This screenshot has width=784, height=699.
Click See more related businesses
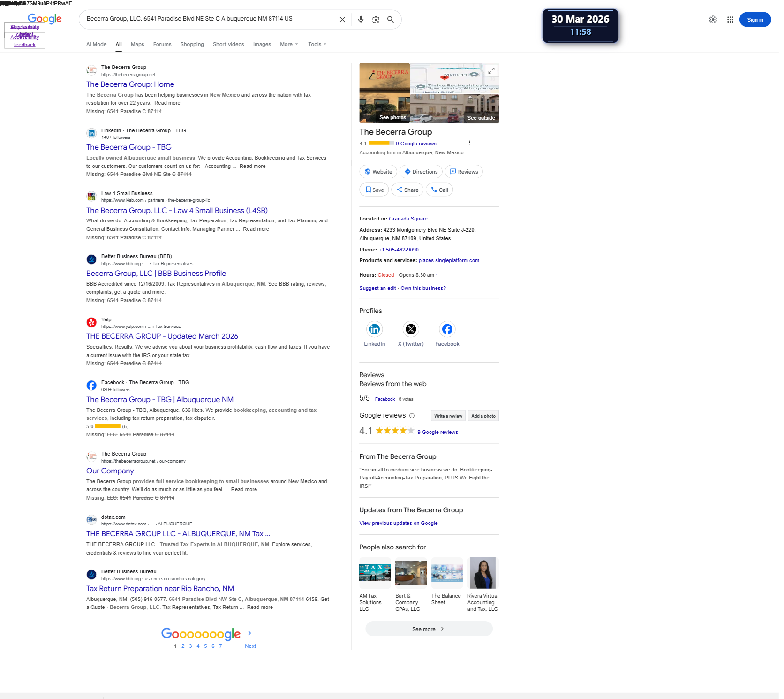429,629
